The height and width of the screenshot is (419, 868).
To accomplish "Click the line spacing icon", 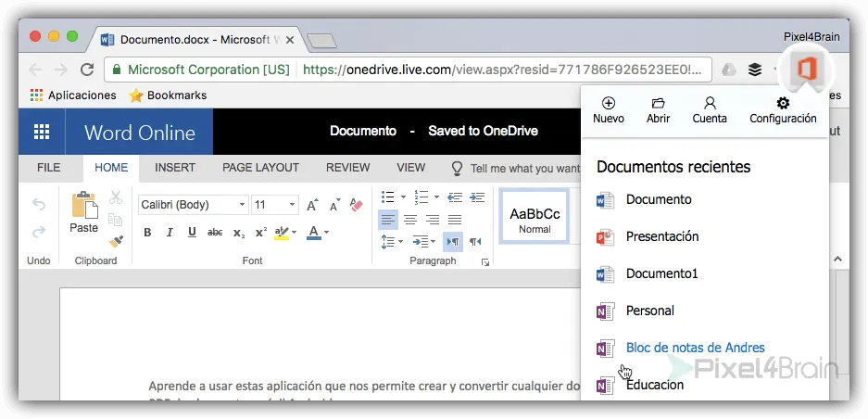I will (x=388, y=242).
